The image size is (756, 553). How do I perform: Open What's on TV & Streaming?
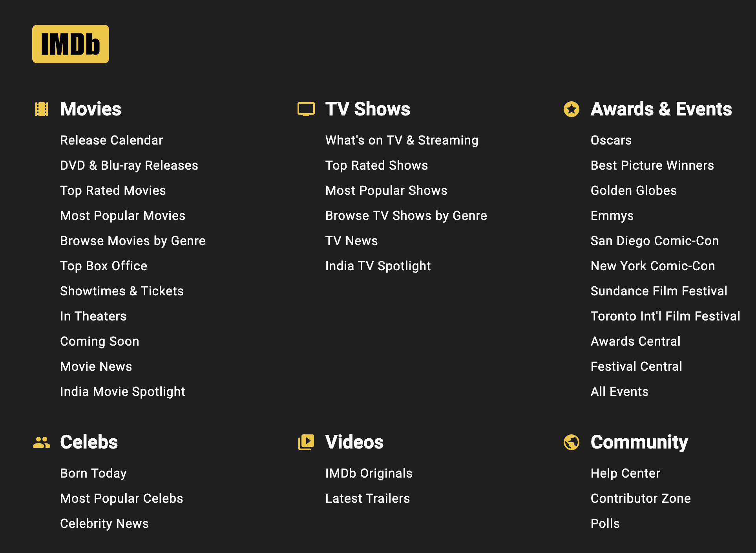(x=402, y=140)
